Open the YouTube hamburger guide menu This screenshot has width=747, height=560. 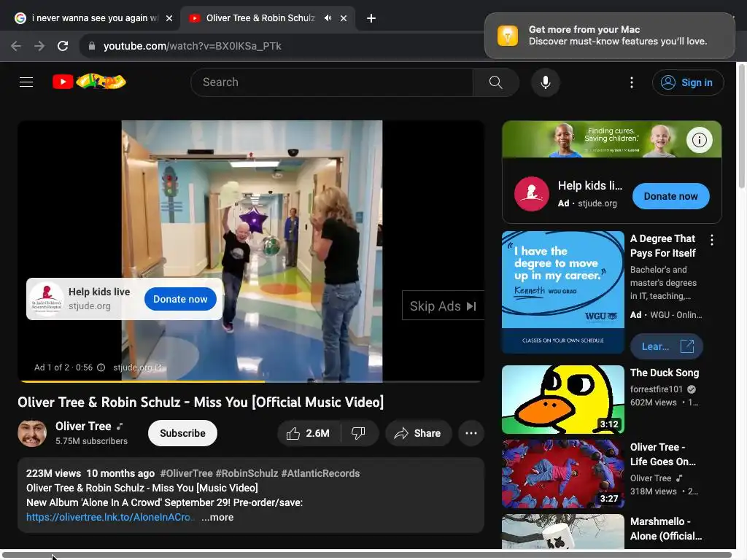pos(26,82)
